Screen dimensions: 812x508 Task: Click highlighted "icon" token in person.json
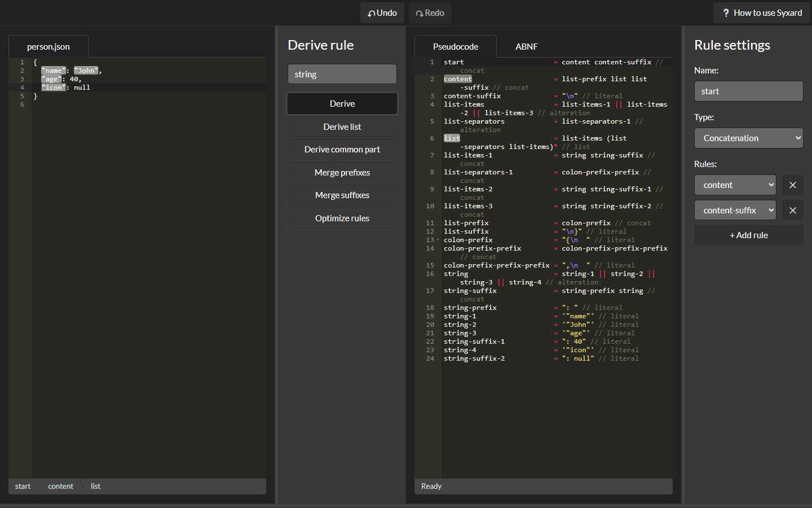(x=54, y=87)
